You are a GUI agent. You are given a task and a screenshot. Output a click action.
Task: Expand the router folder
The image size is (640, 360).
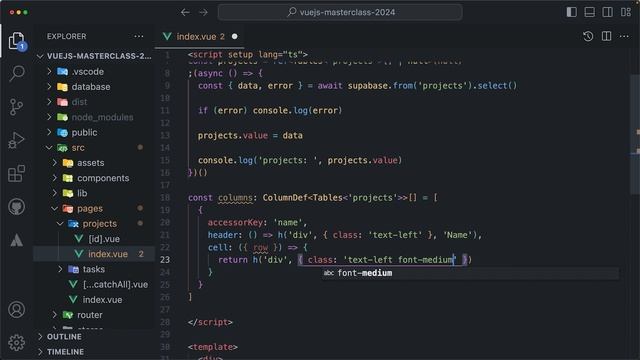tap(94, 315)
